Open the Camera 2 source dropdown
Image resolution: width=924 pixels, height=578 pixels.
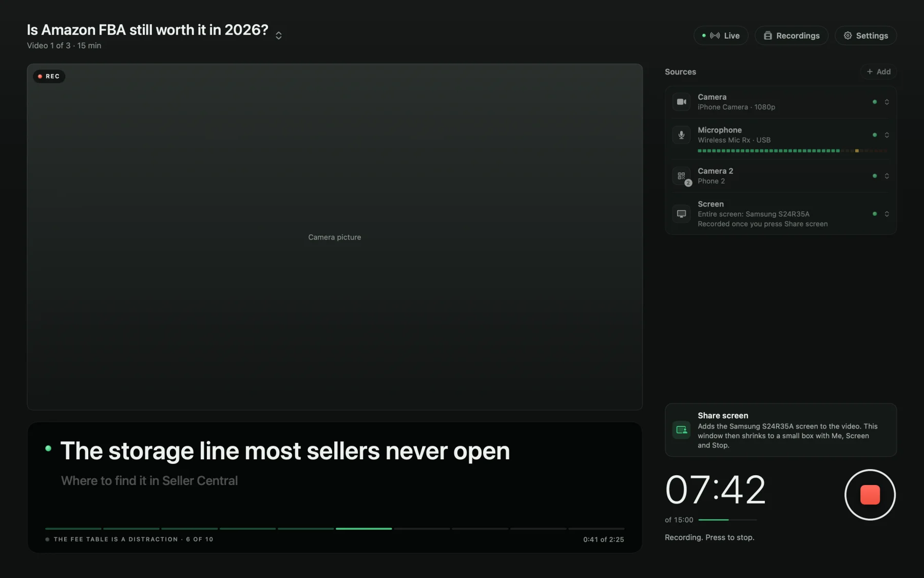coord(887,176)
